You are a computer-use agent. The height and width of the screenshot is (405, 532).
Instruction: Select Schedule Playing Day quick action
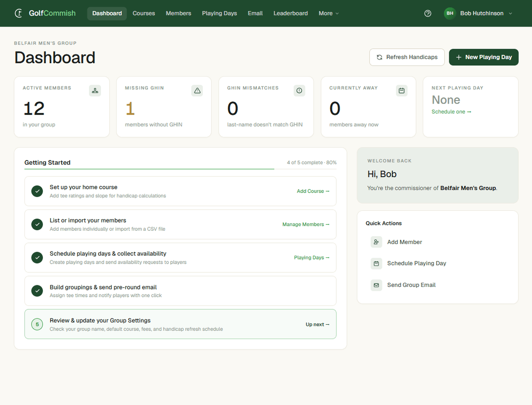point(437,263)
